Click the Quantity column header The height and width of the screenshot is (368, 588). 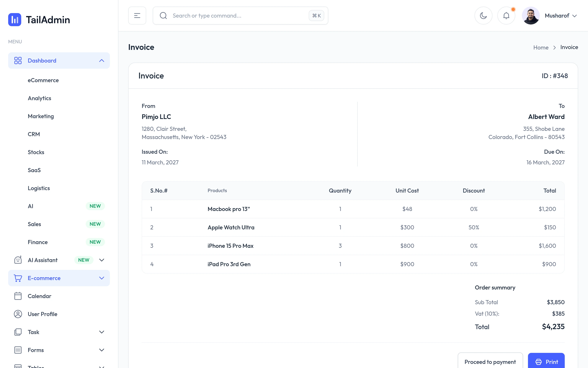340,191
